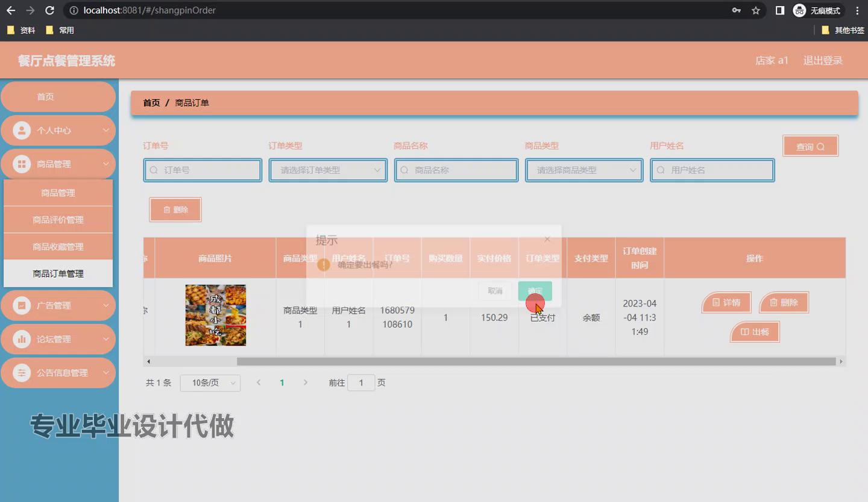Collapse the 商品管理 menu chevron
Image resolution: width=868 pixels, height=502 pixels.
coord(105,164)
